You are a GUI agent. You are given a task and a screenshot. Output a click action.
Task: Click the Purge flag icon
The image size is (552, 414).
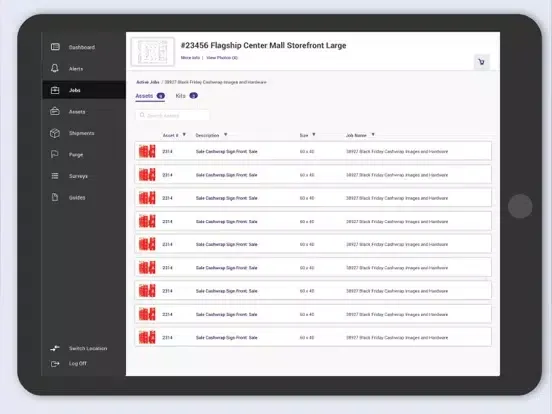[55, 154]
